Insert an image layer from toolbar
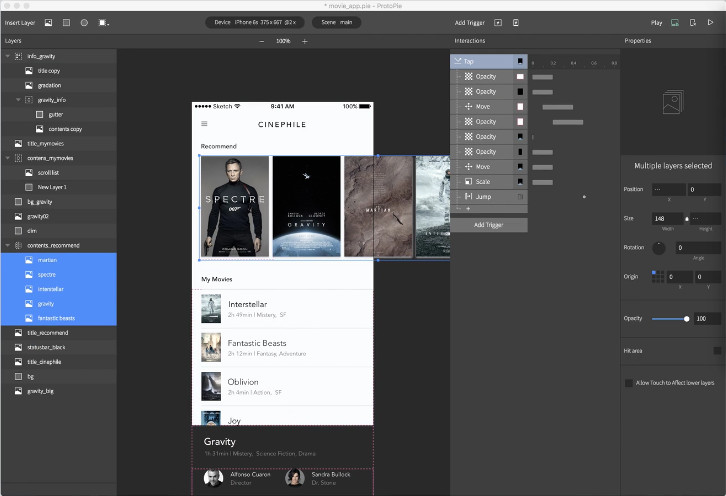 pyautogui.click(x=48, y=22)
